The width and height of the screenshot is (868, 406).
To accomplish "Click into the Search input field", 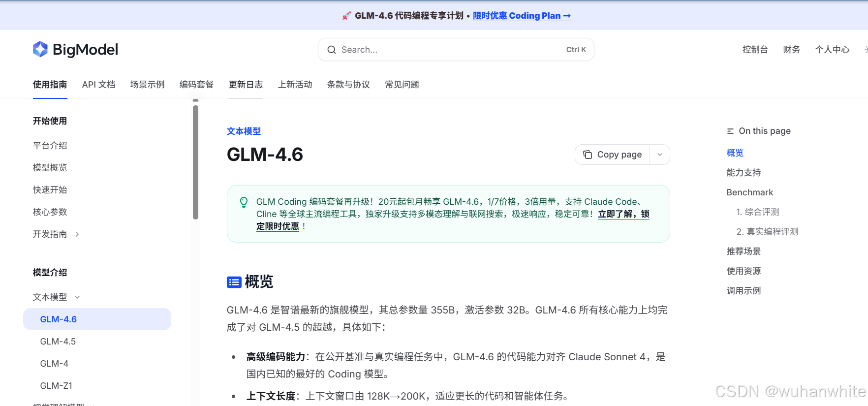I will [456, 50].
